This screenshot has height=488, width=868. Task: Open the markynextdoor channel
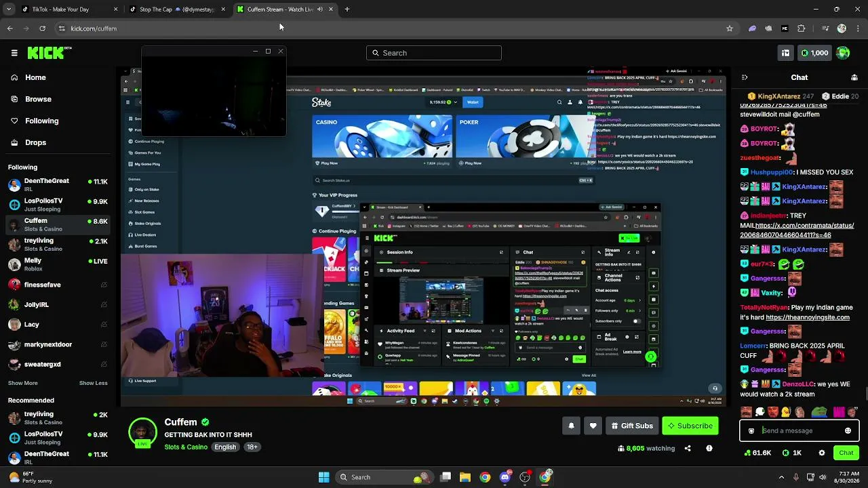[x=58, y=344]
